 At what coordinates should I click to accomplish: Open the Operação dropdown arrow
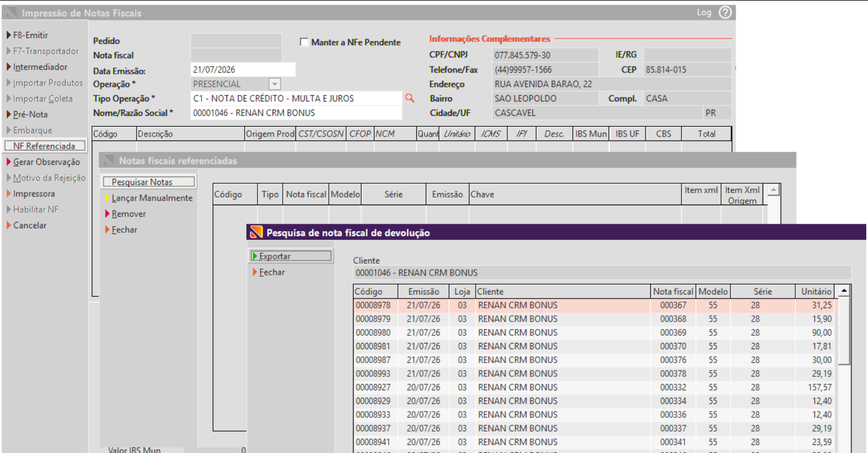pyautogui.click(x=275, y=84)
